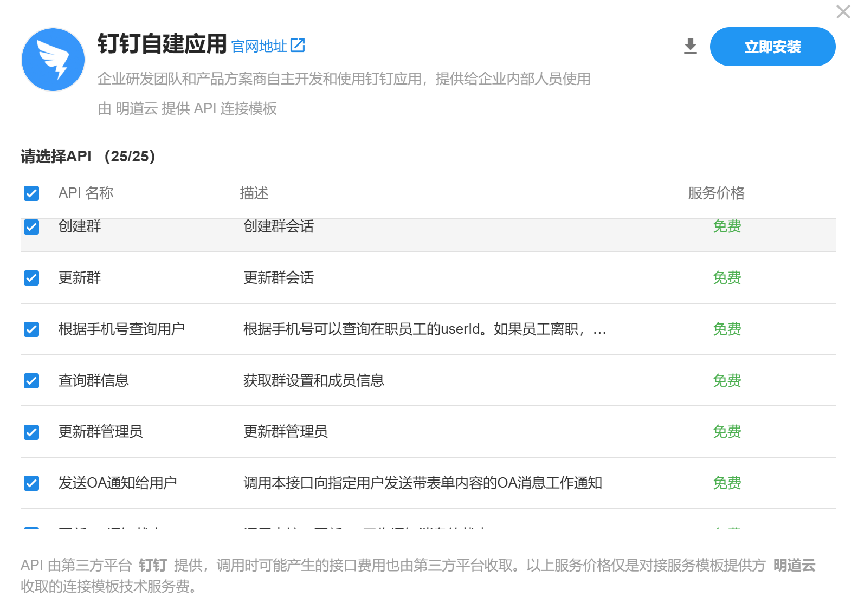Click the app description starting 企业研发团队
The width and height of the screenshot is (858, 616).
click(344, 79)
